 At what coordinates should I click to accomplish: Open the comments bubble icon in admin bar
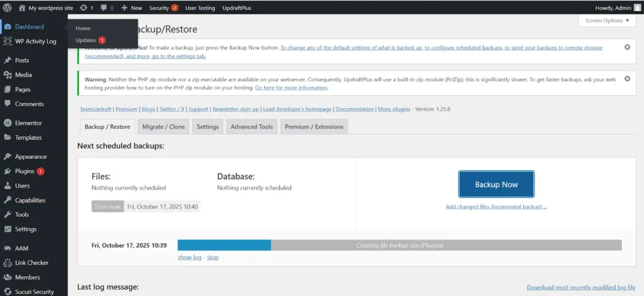pyautogui.click(x=104, y=8)
